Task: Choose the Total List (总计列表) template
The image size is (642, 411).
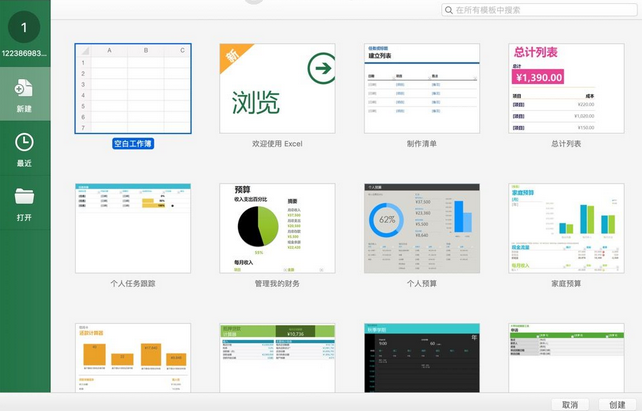Action: (x=566, y=88)
